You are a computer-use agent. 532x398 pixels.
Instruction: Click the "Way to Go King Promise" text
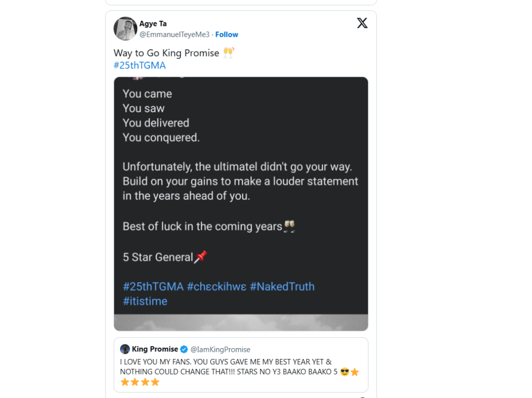(x=166, y=53)
